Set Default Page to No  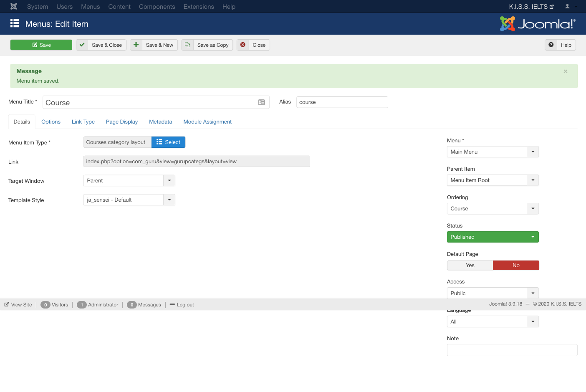pyautogui.click(x=516, y=266)
